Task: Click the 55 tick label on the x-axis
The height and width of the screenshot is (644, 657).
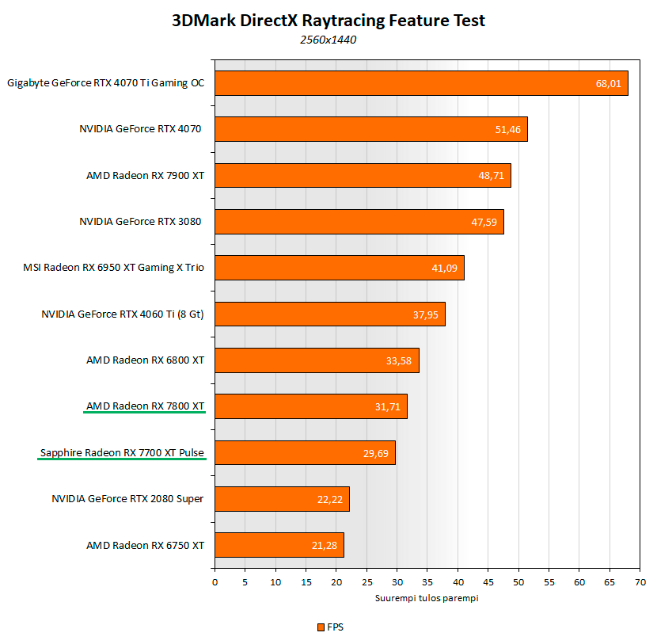Action: (549, 582)
